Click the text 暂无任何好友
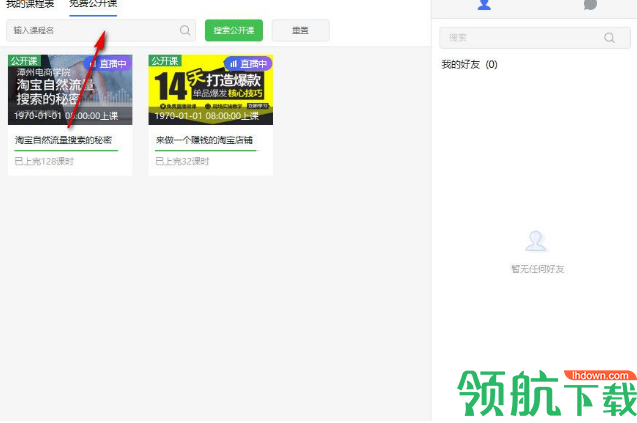The image size is (637, 423). 537,269
